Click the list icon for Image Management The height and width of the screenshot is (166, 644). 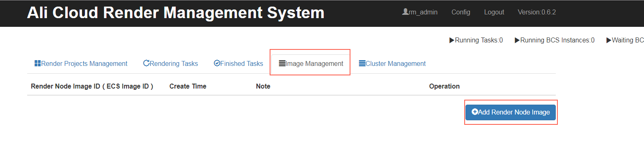pyautogui.click(x=282, y=63)
